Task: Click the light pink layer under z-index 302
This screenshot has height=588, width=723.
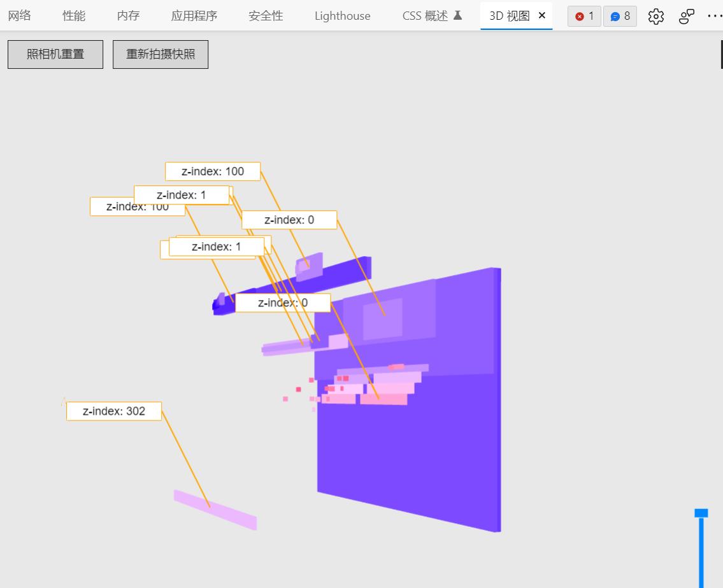Action: pos(215,510)
